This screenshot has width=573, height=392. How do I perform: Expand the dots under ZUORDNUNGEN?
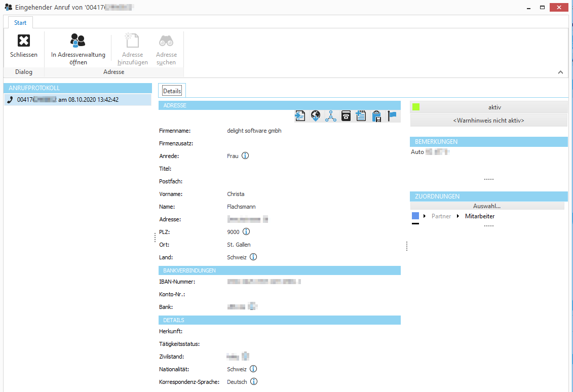pyautogui.click(x=488, y=224)
